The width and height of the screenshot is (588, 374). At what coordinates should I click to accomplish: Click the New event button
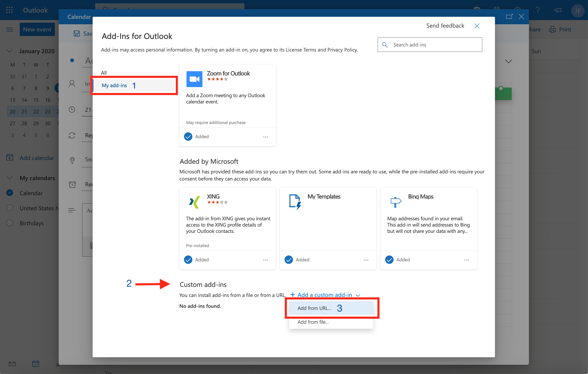(37, 30)
